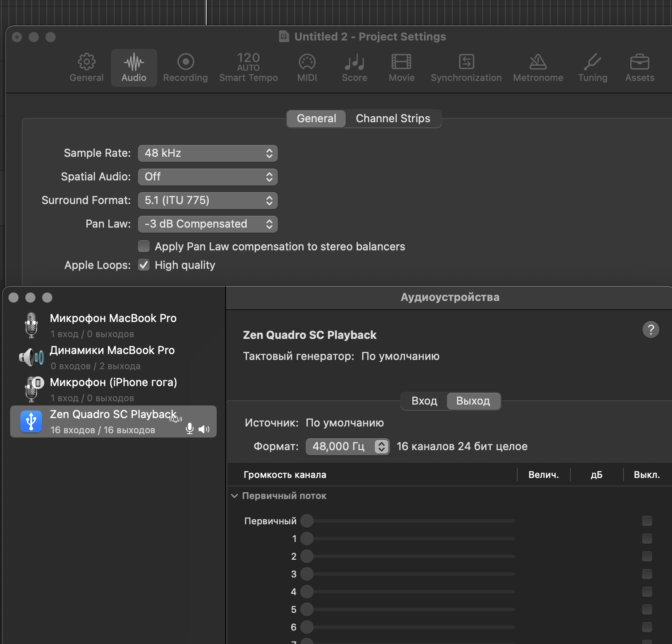The width and height of the screenshot is (672, 644).
Task: Switch to the Вход tab
Action: [x=424, y=401]
